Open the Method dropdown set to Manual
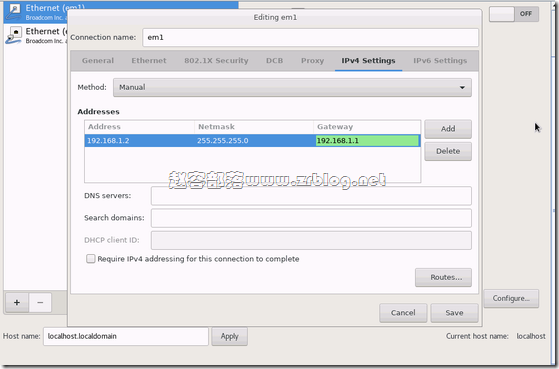Viewport: 559px width, 369px height. [x=292, y=87]
